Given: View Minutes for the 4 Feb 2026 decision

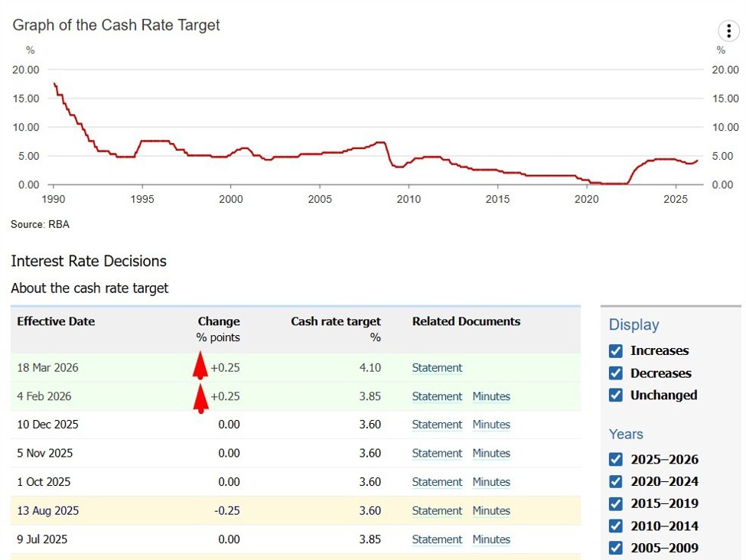Looking at the screenshot, I should [x=491, y=396].
